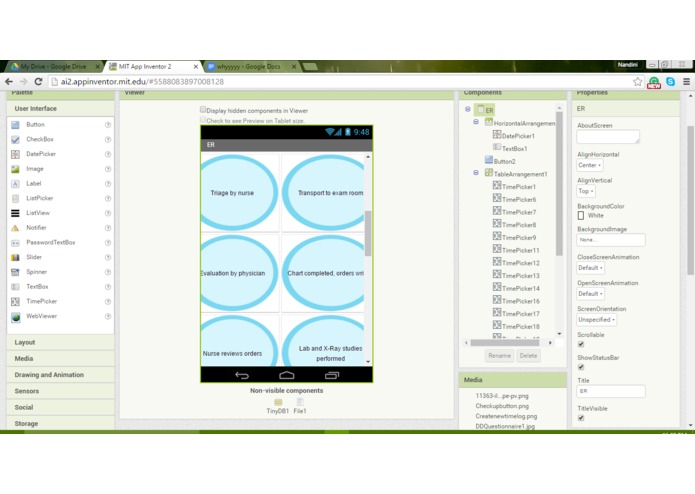Tap the phone preview home icon
The image size is (695, 494).
pyautogui.click(x=286, y=375)
